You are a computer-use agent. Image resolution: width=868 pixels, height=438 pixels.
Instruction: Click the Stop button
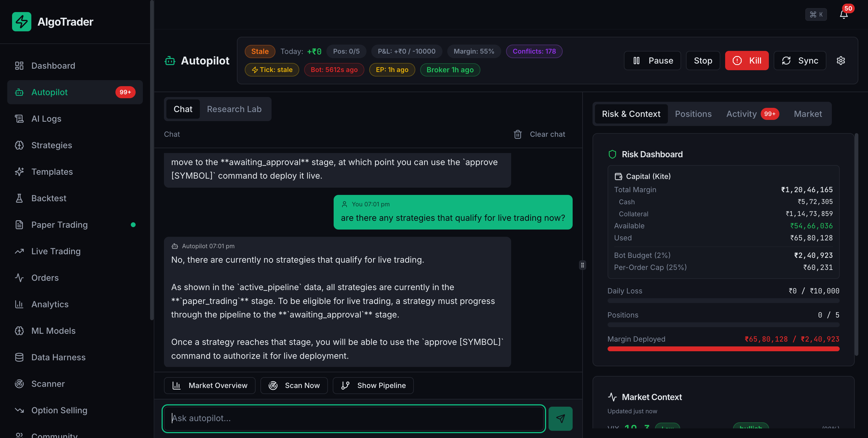click(703, 61)
